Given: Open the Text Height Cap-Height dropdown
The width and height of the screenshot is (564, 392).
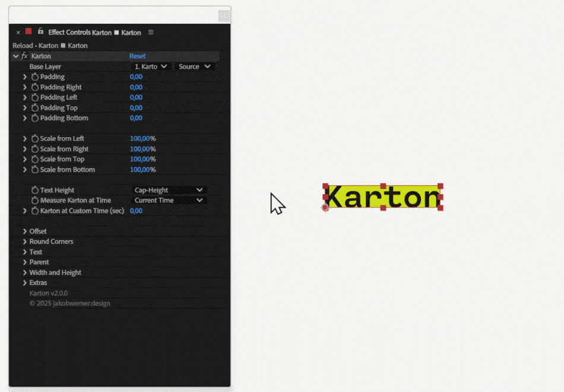Looking at the screenshot, I should click(169, 190).
